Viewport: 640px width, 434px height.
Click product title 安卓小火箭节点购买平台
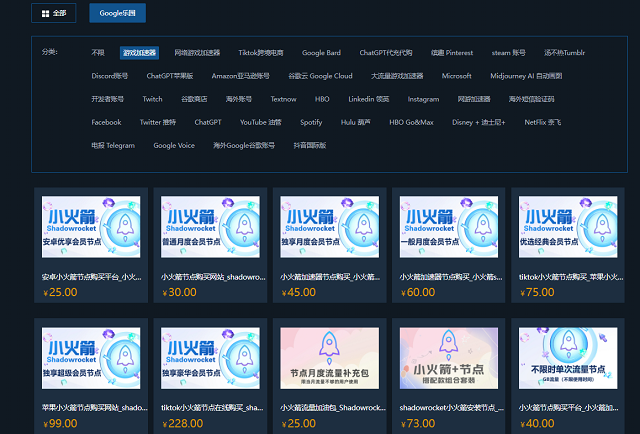click(92, 277)
